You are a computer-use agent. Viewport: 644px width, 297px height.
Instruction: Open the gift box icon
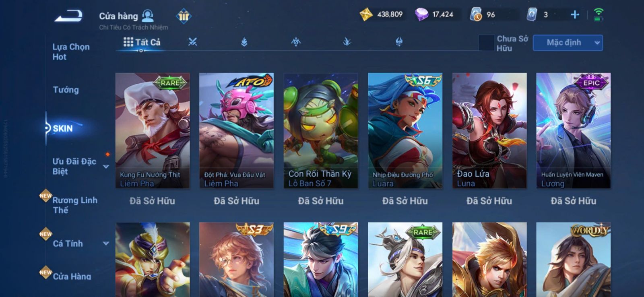pyautogui.click(x=184, y=16)
